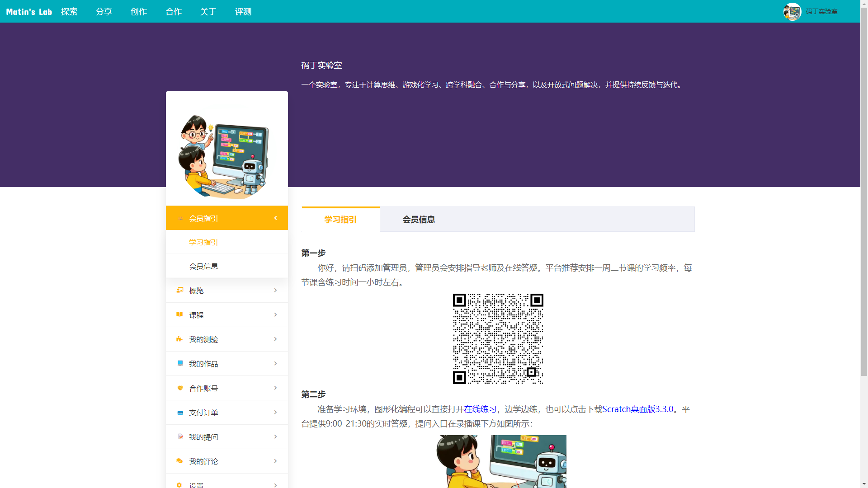Click the 会员指引 menu icon

pos(180,218)
